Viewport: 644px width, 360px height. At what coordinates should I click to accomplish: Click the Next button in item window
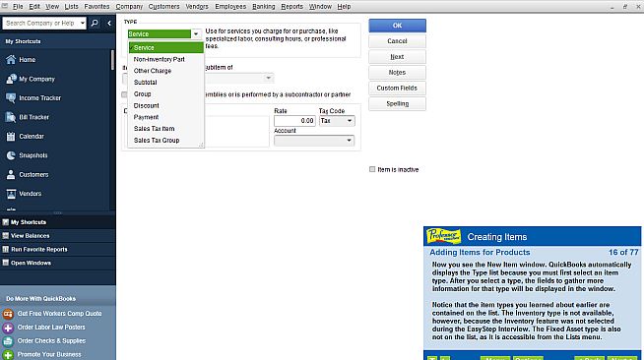pyautogui.click(x=397, y=57)
